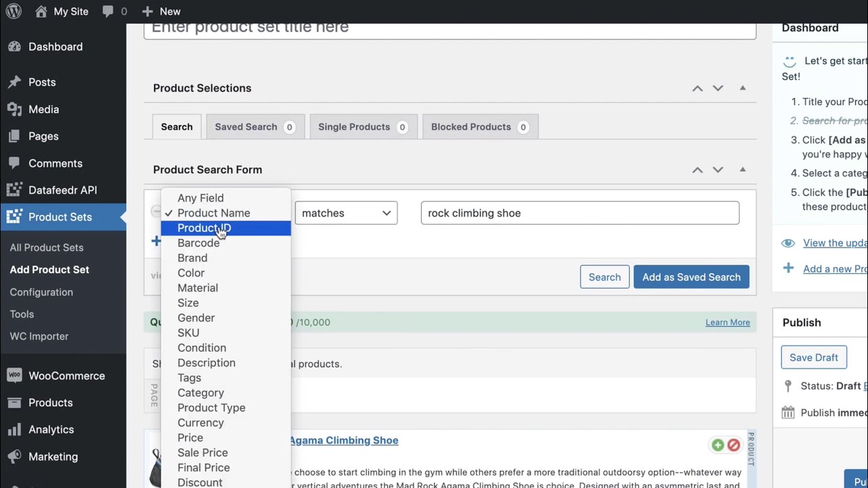868x488 pixels.
Task: Open Datafeedr API menu
Action: [63, 190]
